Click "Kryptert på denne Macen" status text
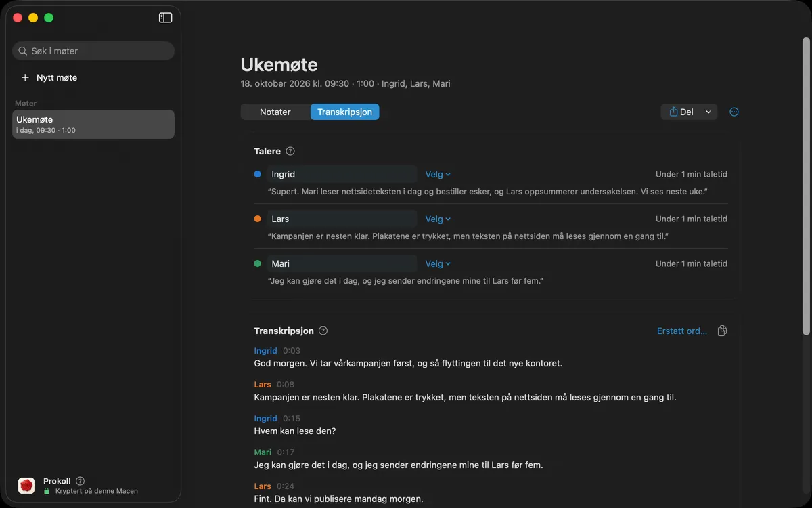The width and height of the screenshot is (812, 508). click(97, 491)
